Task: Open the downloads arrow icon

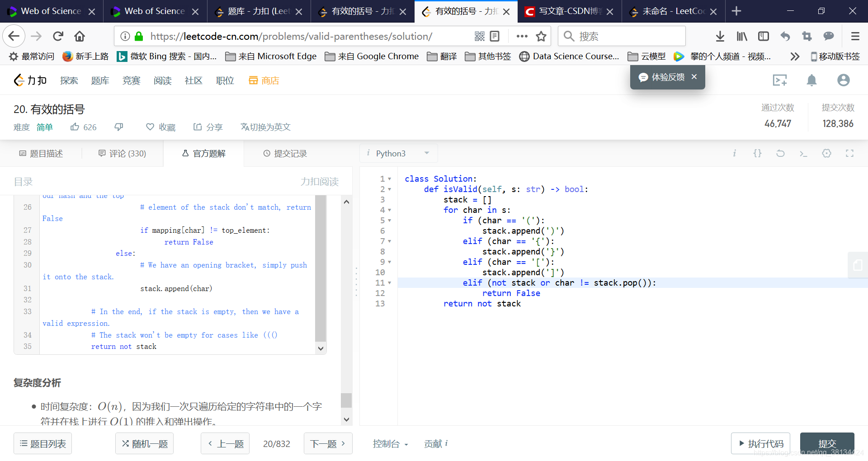Action: click(x=720, y=36)
